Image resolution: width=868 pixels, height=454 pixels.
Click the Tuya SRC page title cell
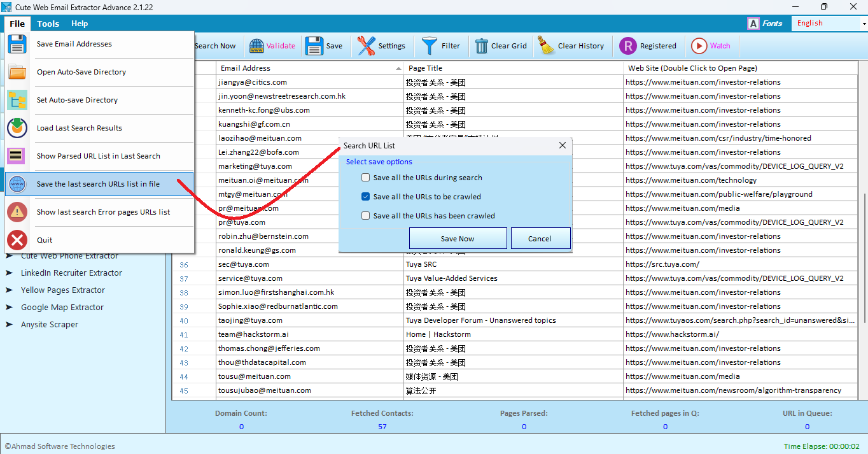pos(514,264)
